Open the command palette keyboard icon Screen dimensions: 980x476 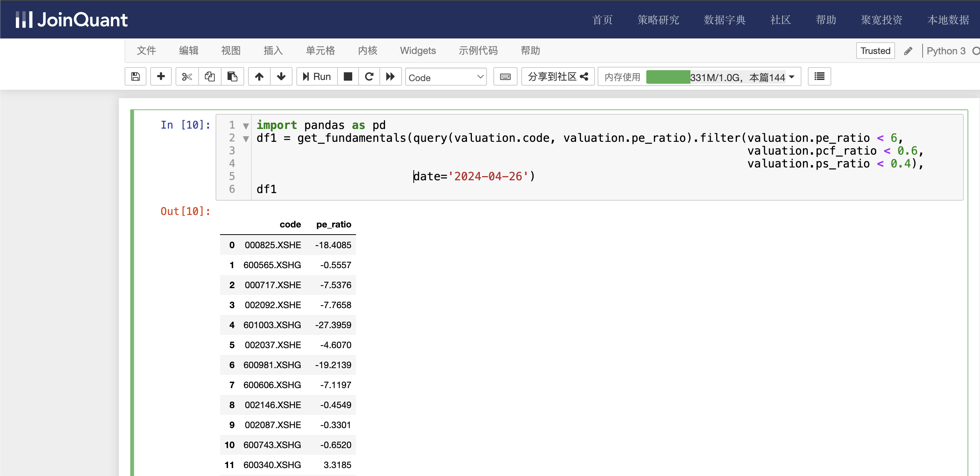(x=505, y=77)
